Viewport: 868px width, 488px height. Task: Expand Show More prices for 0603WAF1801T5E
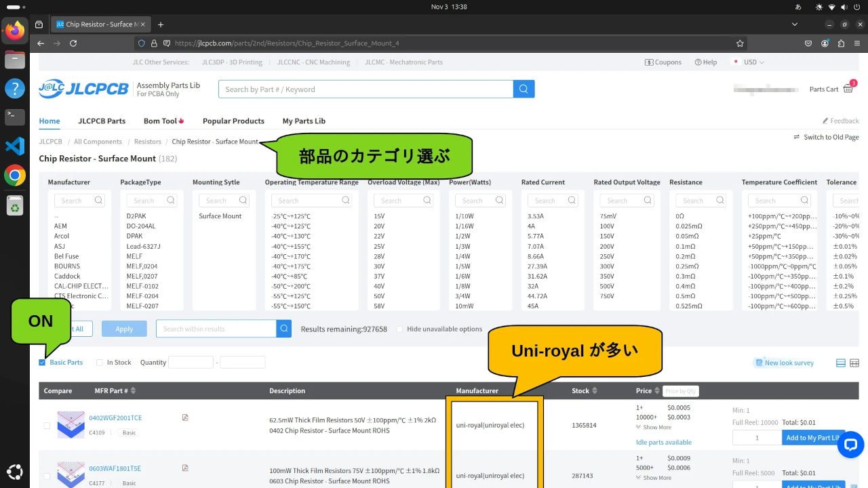(x=654, y=478)
